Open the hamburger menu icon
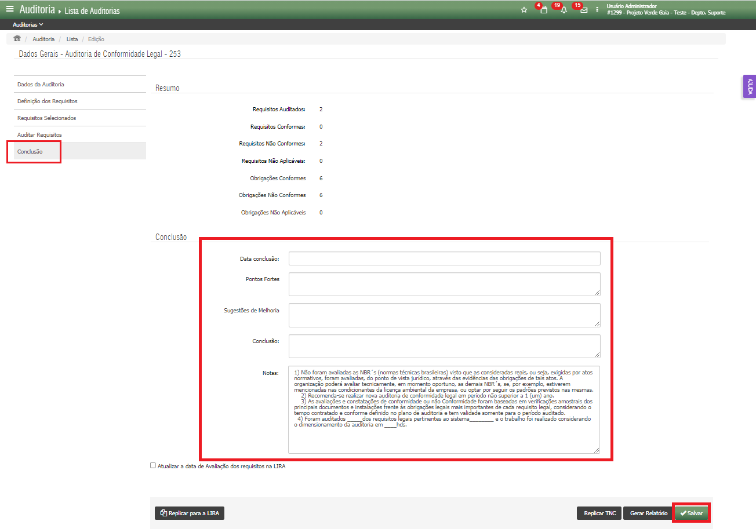756x532 pixels. (x=9, y=9)
